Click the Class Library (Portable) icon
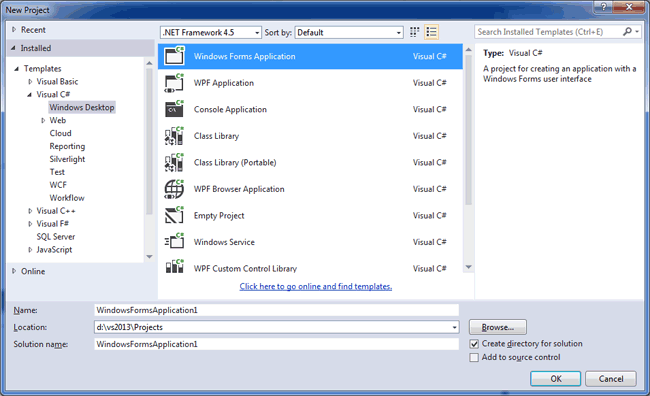The width and height of the screenshot is (650, 396). [x=174, y=163]
